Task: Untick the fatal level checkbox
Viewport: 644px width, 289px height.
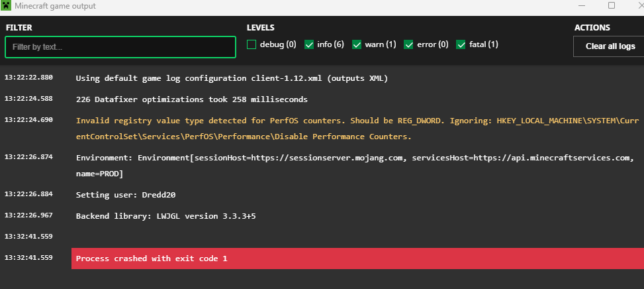Action: pos(461,44)
